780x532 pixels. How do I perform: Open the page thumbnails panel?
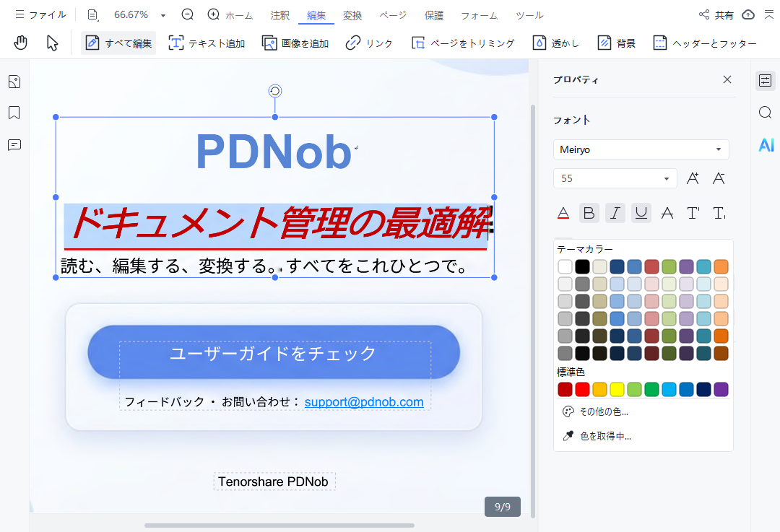pyautogui.click(x=14, y=82)
